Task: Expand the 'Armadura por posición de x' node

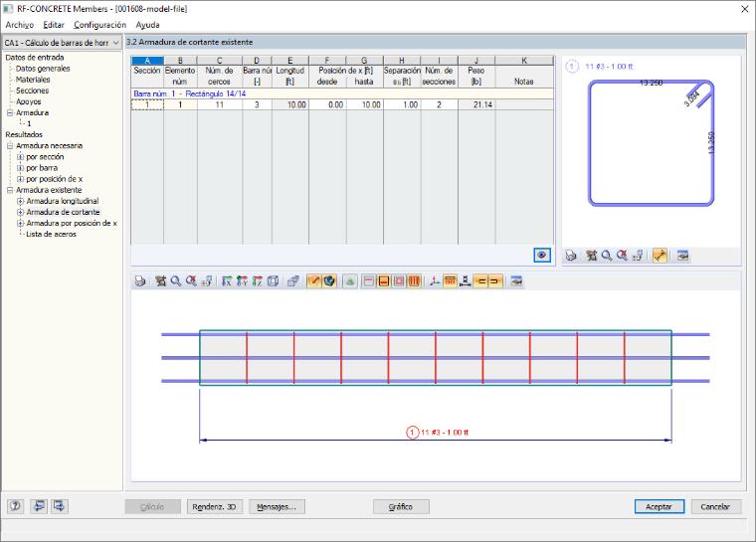Action: pyautogui.click(x=20, y=223)
